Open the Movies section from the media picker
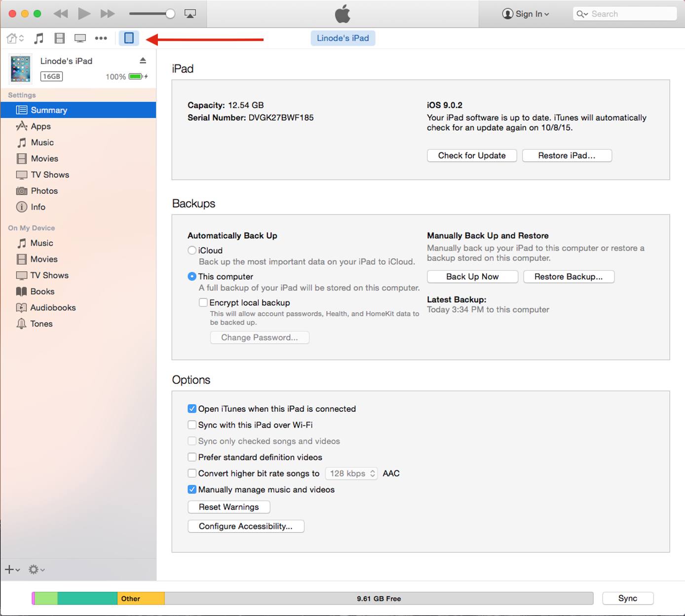 (x=59, y=38)
